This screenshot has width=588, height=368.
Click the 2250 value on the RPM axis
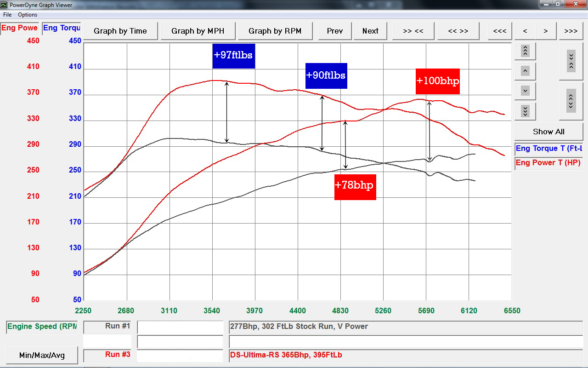point(84,310)
